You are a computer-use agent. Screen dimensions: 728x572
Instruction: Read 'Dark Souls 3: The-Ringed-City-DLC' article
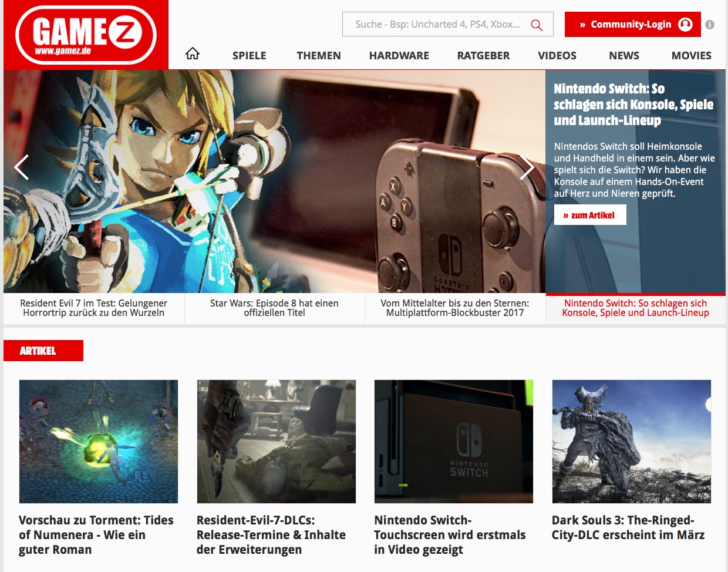[x=628, y=527]
